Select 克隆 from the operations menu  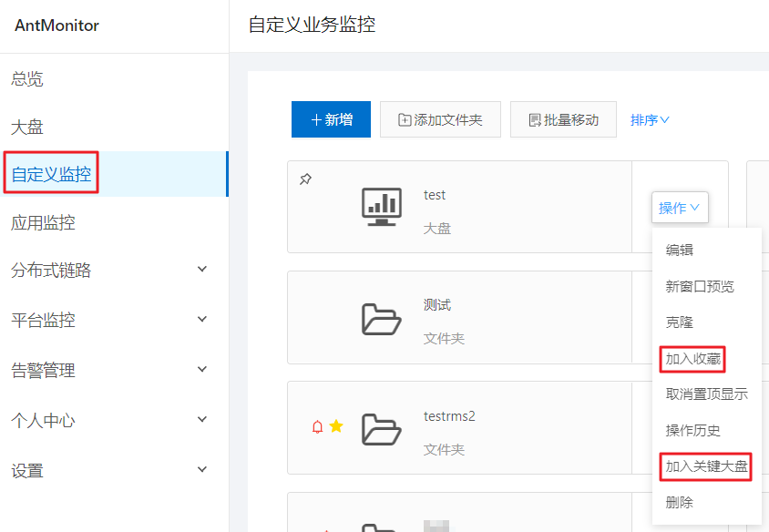(679, 322)
